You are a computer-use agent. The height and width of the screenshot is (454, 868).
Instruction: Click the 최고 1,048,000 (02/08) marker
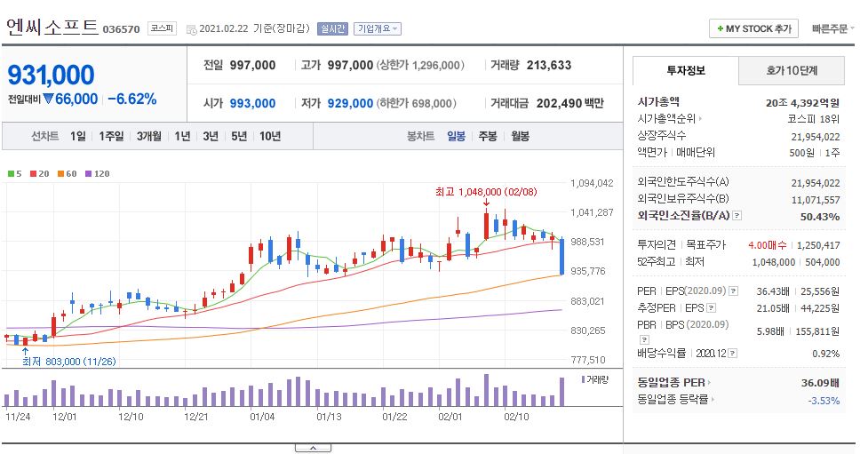[x=486, y=192]
